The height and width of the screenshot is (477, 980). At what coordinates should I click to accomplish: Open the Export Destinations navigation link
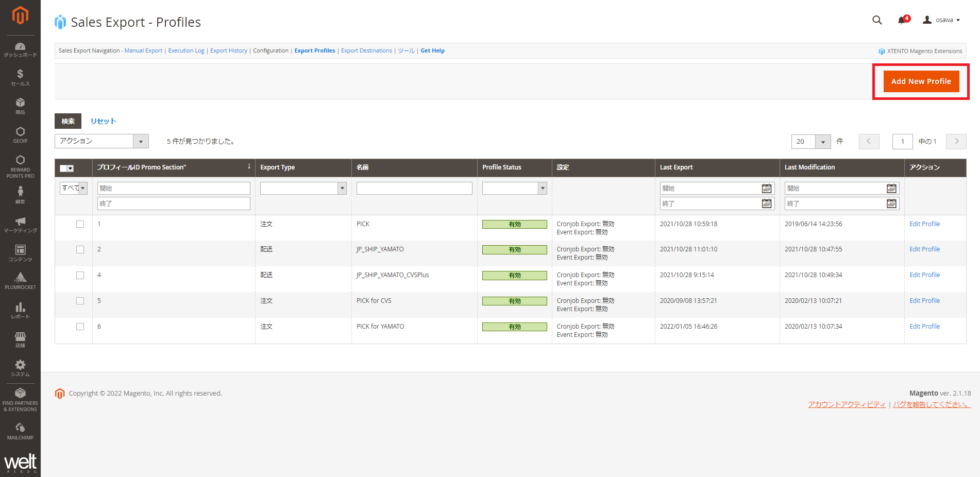(366, 50)
